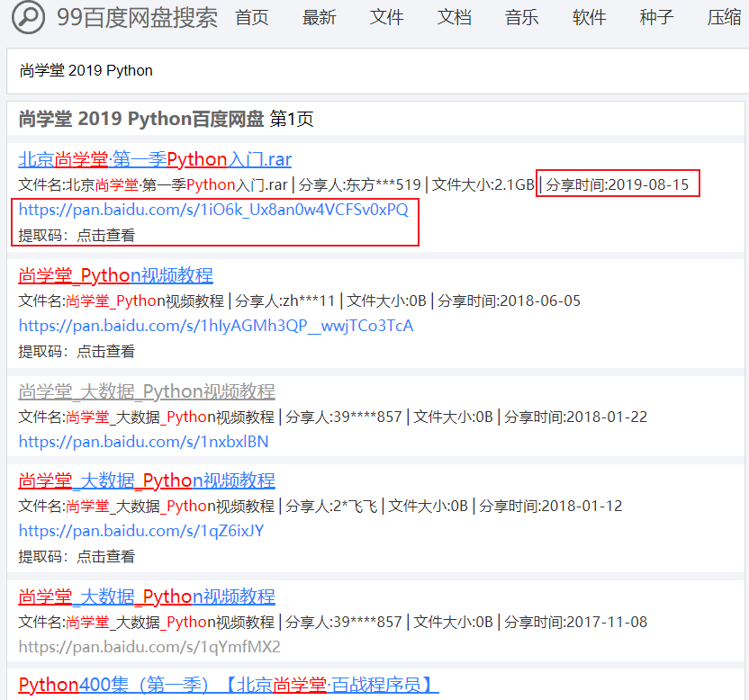Open pan.baidu.com link 1qZ6ixJY
The height and width of the screenshot is (700, 749).
click(x=140, y=532)
